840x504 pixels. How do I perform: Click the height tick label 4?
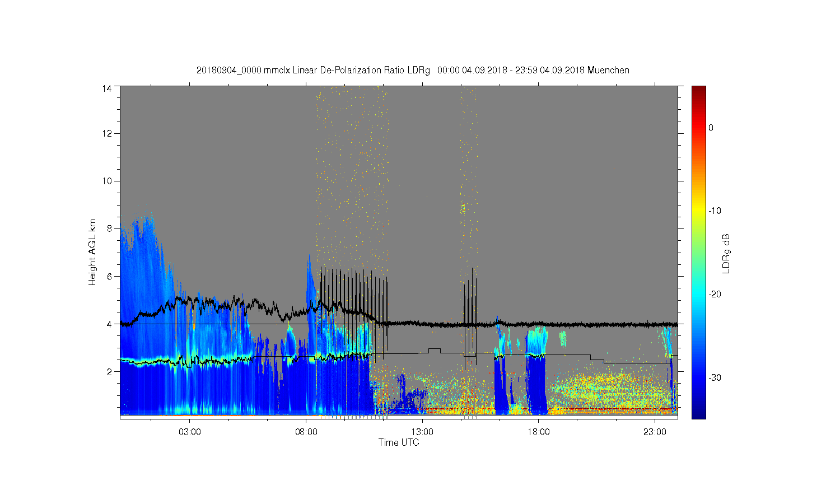[x=109, y=324]
